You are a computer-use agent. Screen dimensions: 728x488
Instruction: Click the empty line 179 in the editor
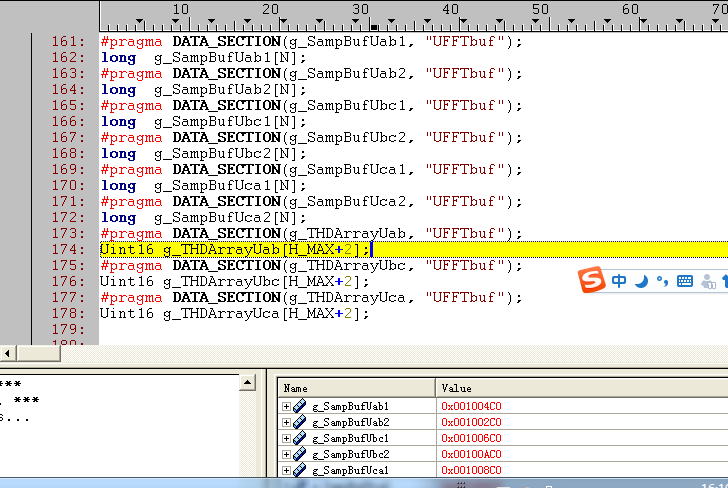coord(413,329)
